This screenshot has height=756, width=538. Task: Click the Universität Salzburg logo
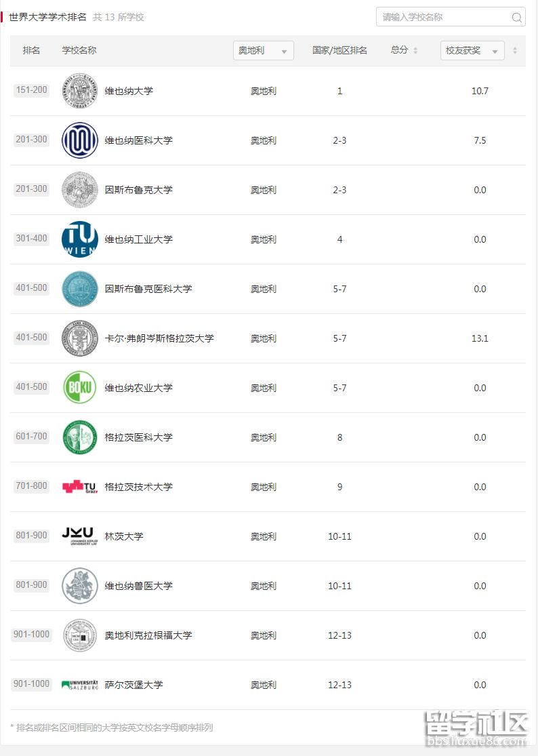coord(80,685)
